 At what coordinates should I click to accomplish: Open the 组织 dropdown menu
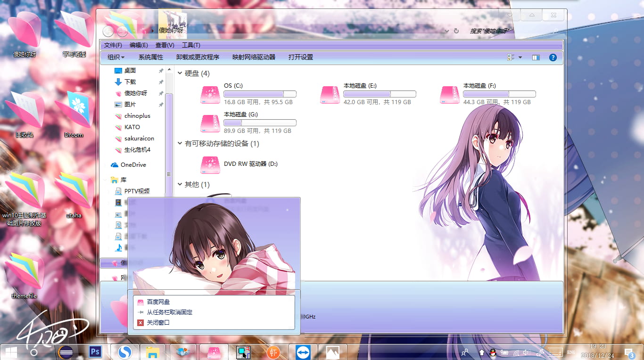(x=115, y=57)
